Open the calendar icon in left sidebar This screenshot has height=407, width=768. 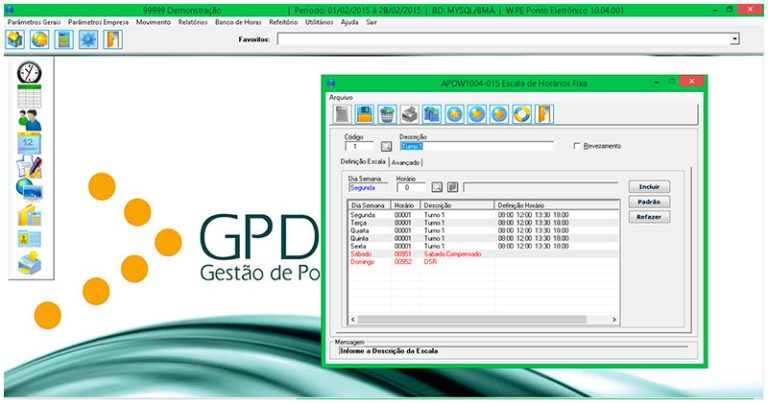(29, 143)
